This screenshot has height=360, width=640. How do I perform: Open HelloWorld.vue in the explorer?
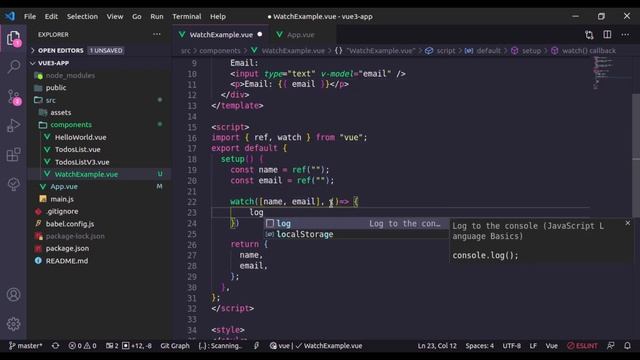coord(100,137)
